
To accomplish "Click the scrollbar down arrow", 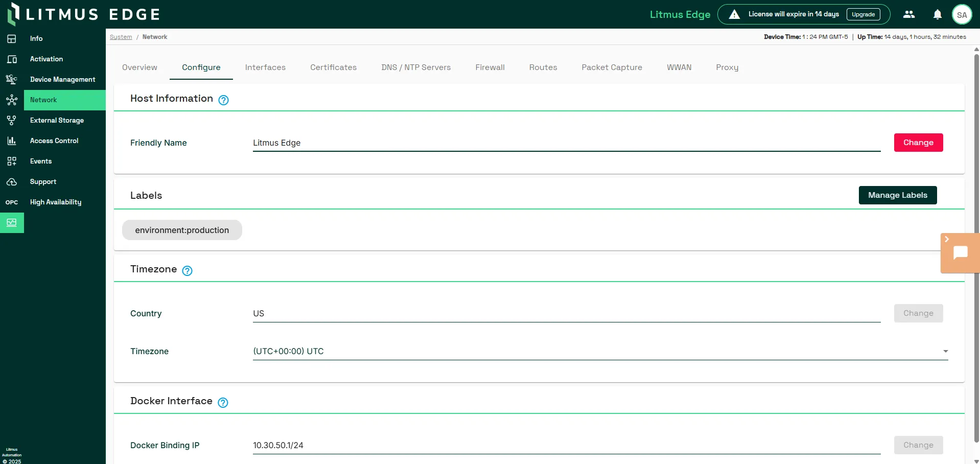I will click(976, 461).
